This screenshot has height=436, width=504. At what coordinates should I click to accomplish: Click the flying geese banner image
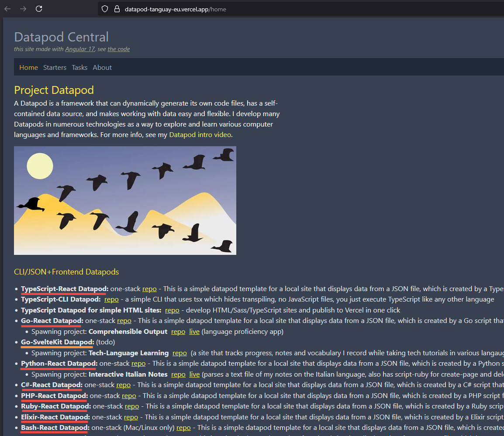(125, 200)
